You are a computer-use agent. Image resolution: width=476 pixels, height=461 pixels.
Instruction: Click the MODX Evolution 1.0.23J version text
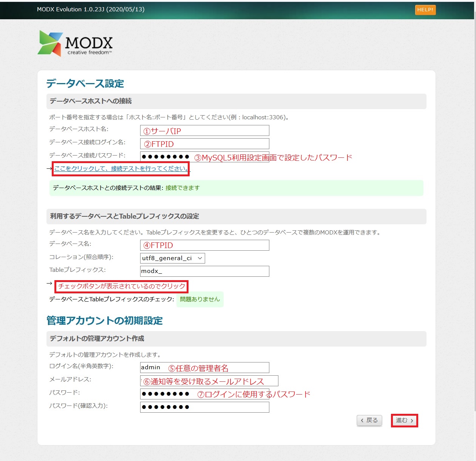(x=91, y=9)
